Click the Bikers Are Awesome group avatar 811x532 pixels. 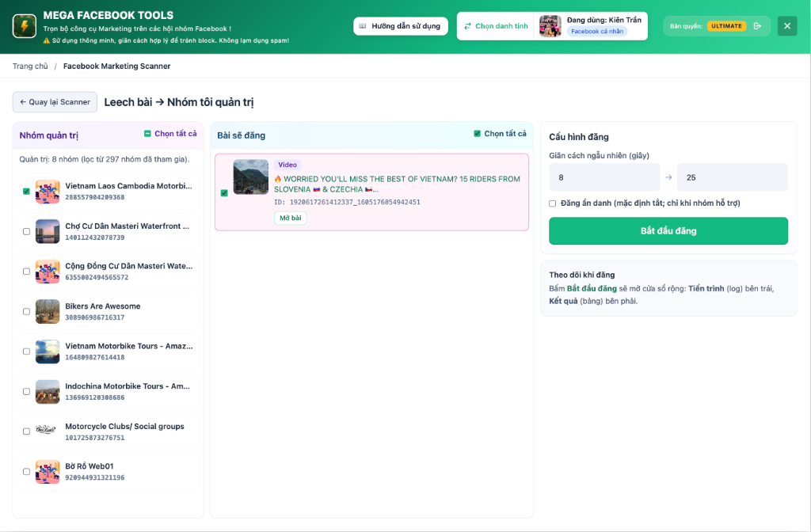pyautogui.click(x=48, y=312)
